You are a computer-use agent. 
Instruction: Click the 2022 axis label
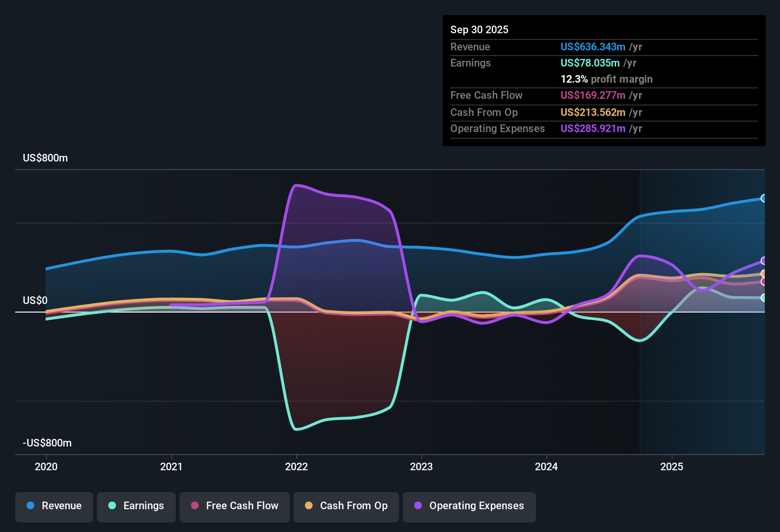click(297, 467)
